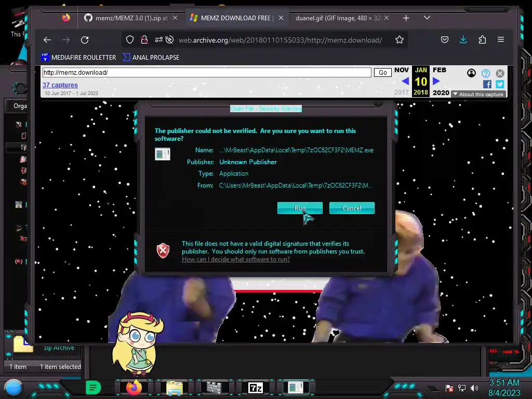Open the Firefox extensions menu

(482, 39)
